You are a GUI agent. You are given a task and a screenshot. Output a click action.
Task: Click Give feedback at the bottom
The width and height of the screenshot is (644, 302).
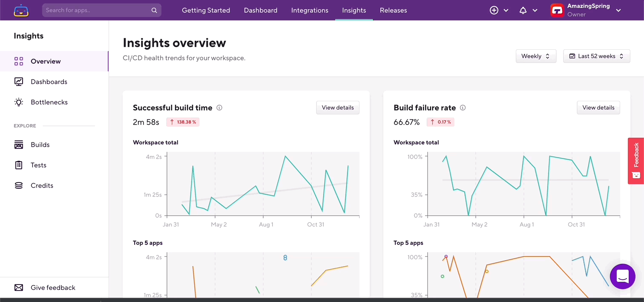53,288
